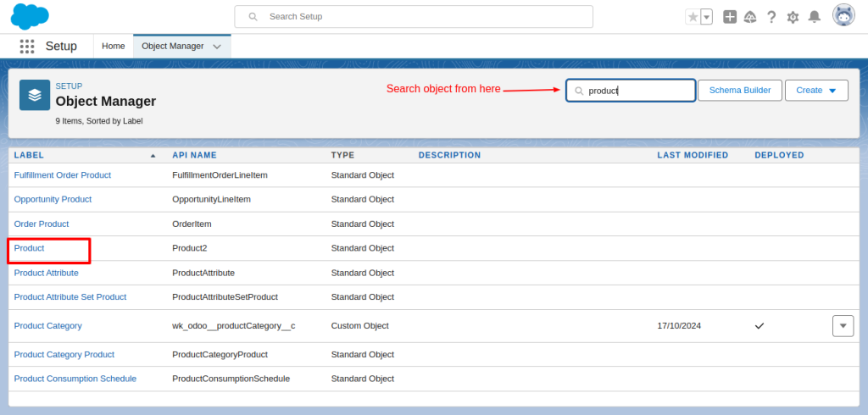
Task: Open the Setup gear menu
Action: [x=793, y=17]
